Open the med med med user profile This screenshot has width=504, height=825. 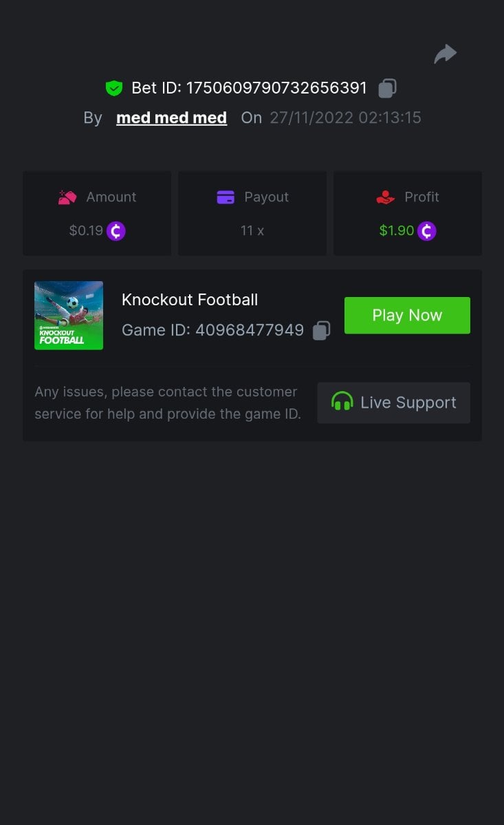click(171, 118)
